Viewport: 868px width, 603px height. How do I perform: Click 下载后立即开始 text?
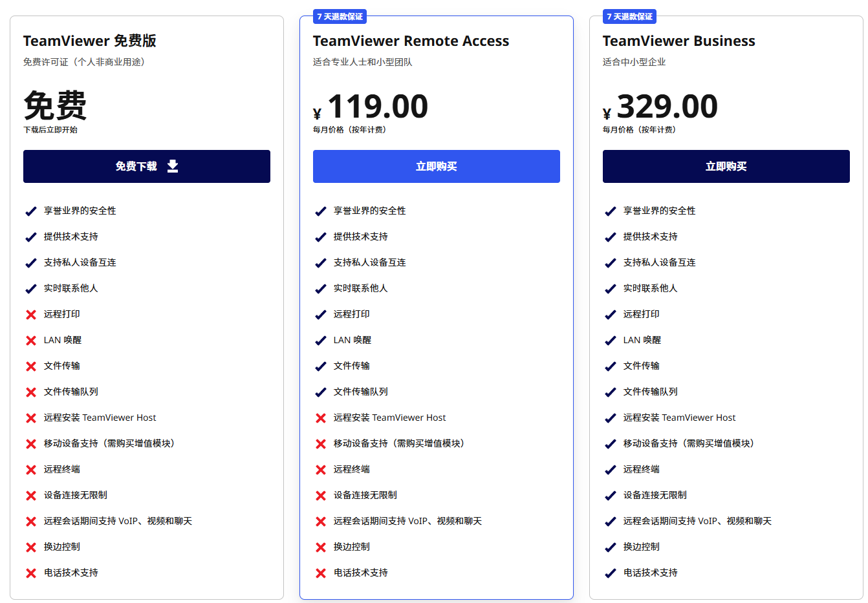point(50,130)
